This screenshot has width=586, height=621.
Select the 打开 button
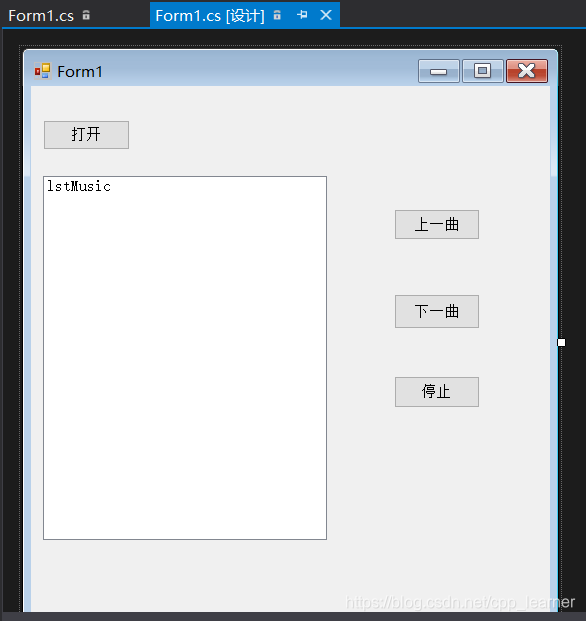(86, 135)
